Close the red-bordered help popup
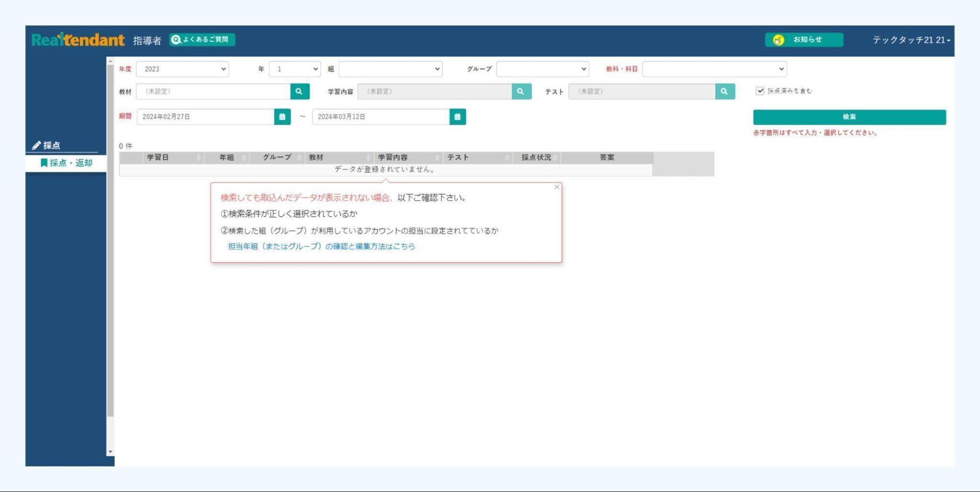Screen dimensions: 980x492 pyautogui.click(x=556, y=187)
